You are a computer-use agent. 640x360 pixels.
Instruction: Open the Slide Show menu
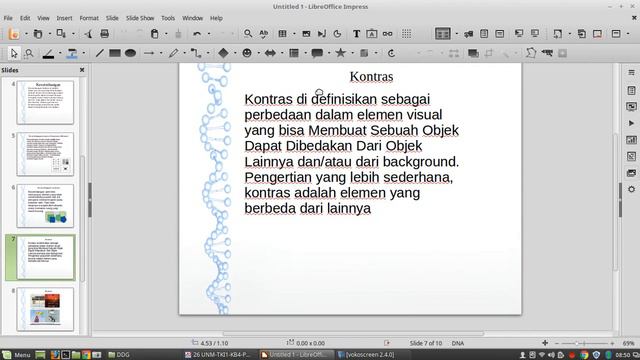140,18
